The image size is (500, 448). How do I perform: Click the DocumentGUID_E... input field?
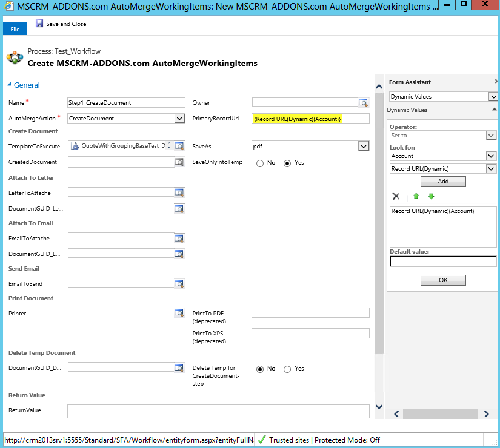(121, 254)
